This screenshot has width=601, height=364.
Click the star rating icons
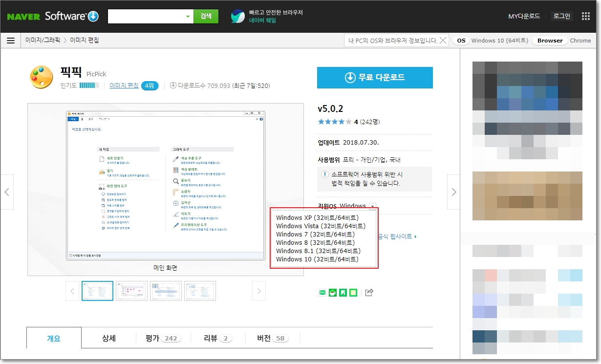335,122
